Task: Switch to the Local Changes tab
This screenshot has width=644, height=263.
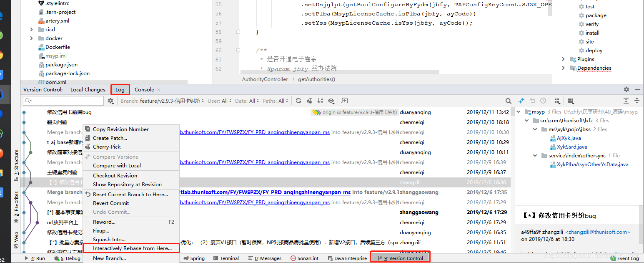Action: (88, 89)
